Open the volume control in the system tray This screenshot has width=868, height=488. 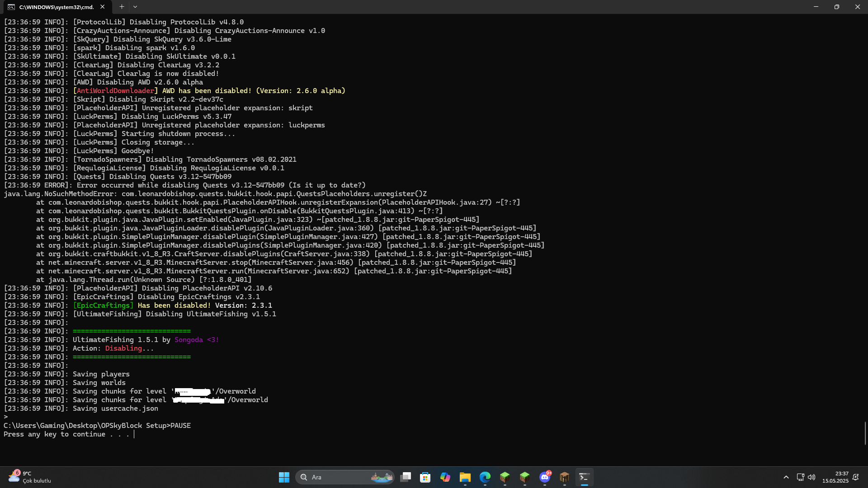pyautogui.click(x=811, y=477)
